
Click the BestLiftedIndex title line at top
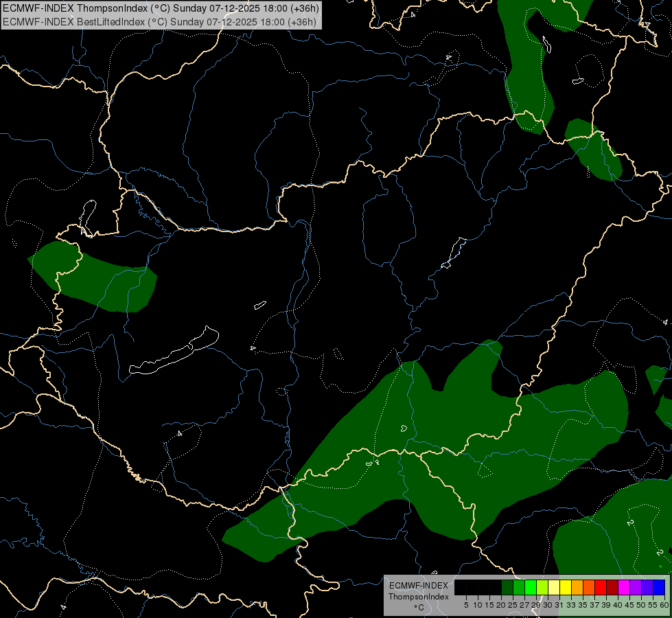click(159, 22)
